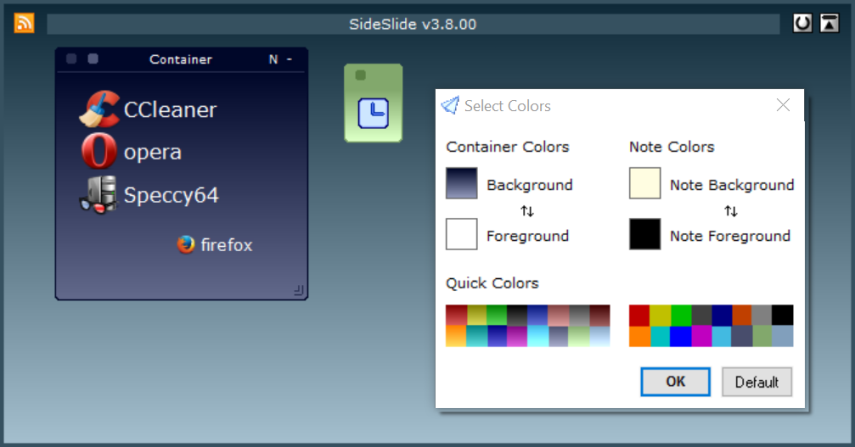Click the second lighter square in Container header
The image size is (855, 447).
(93, 59)
